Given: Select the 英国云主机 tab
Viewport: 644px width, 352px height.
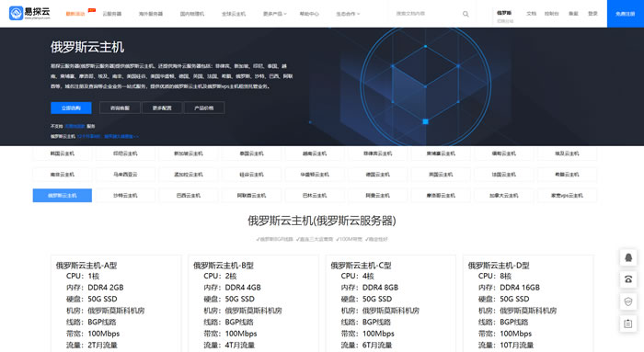Looking at the screenshot, I should coord(441,175).
